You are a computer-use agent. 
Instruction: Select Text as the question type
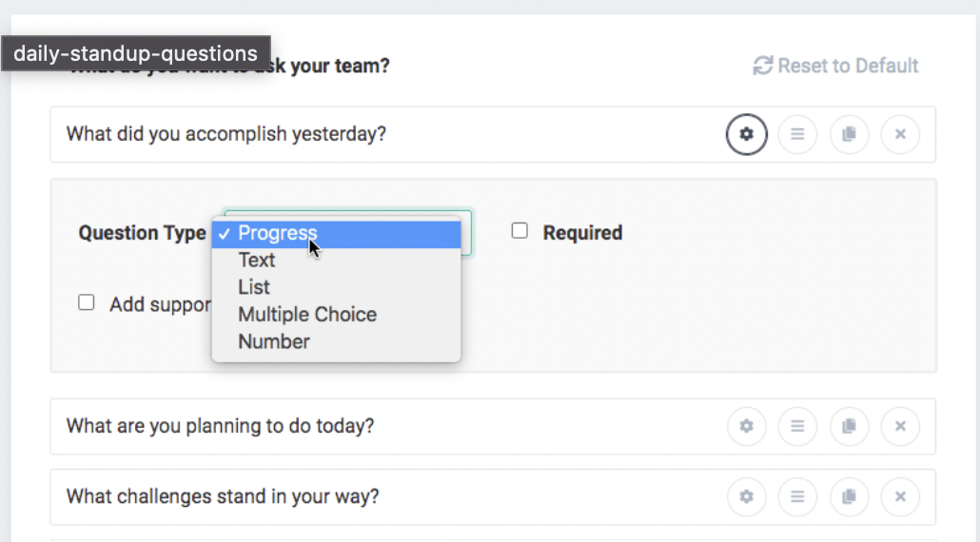point(336,261)
